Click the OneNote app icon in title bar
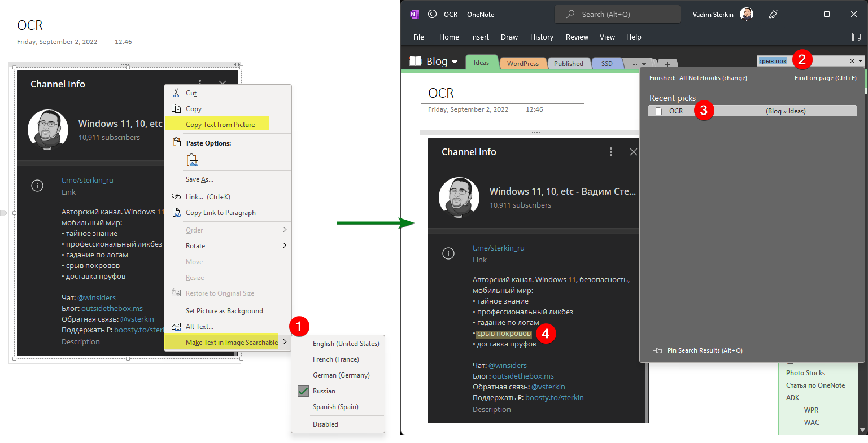This screenshot has height=443, width=868. [415, 14]
